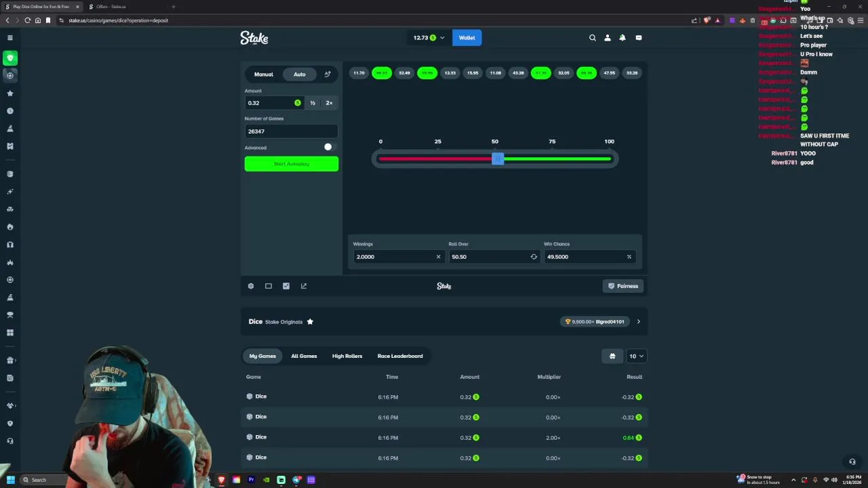Open the hamburger menu in the sidebar

(x=10, y=38)
